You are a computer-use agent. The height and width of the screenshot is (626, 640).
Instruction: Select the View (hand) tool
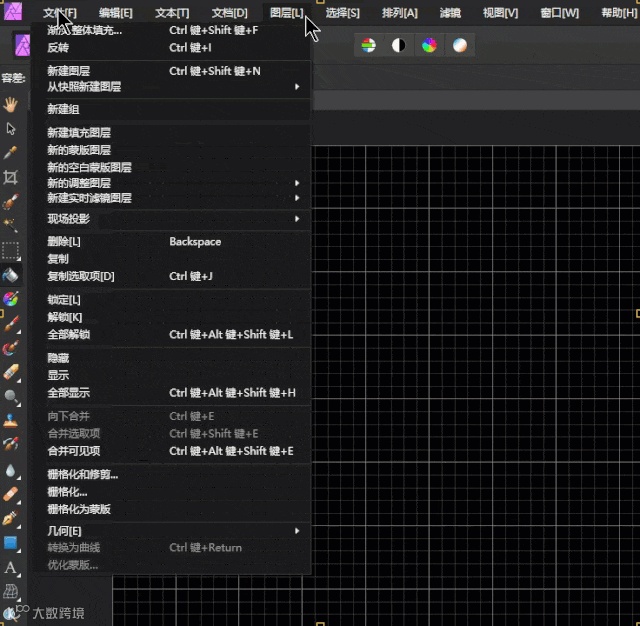click(10, 105)
